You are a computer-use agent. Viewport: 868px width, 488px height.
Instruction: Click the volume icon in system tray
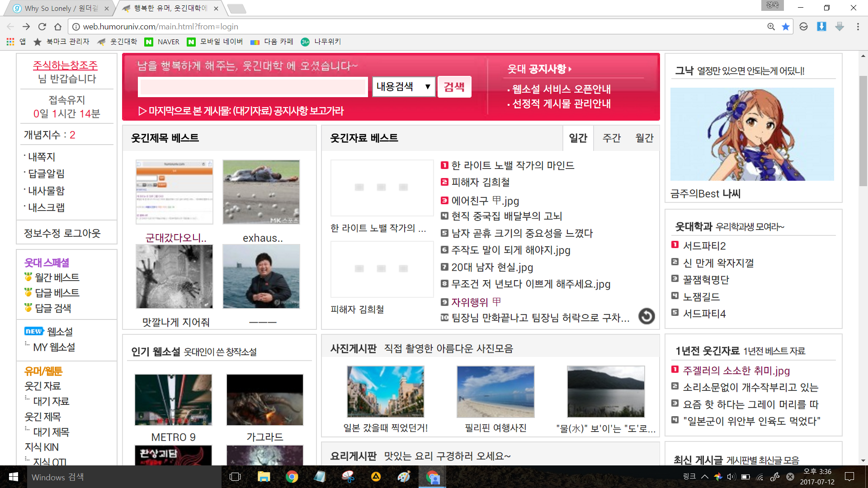pyautogui.click(x=731, y=477)
